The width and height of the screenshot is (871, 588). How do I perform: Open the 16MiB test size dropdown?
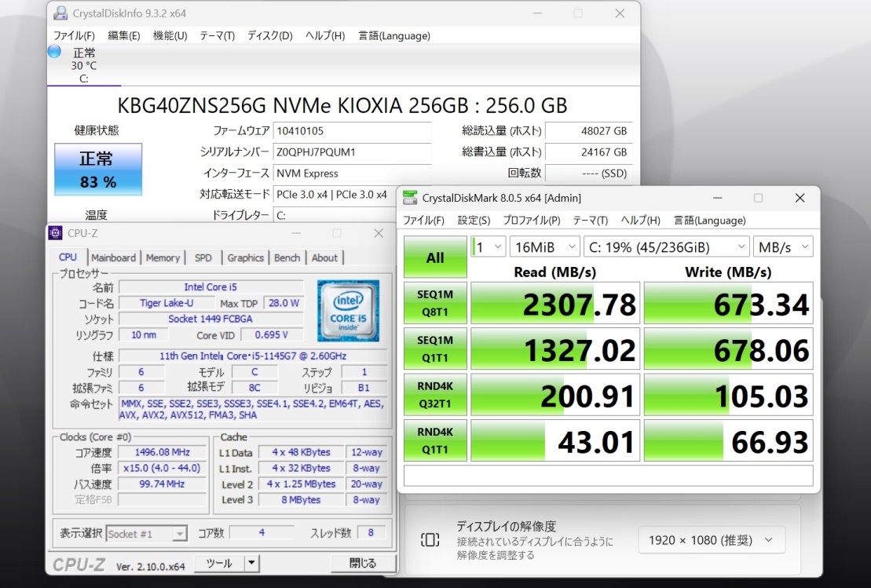[544, 246]
